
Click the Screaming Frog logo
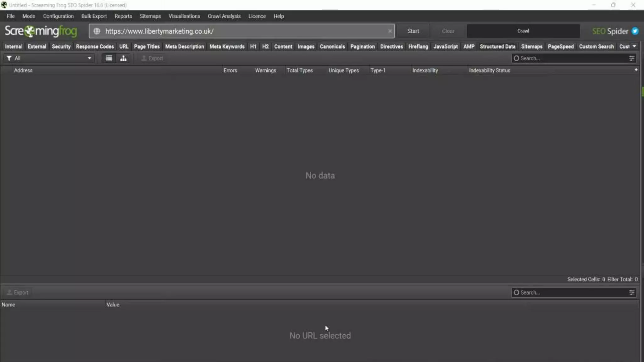click(41, 31)
